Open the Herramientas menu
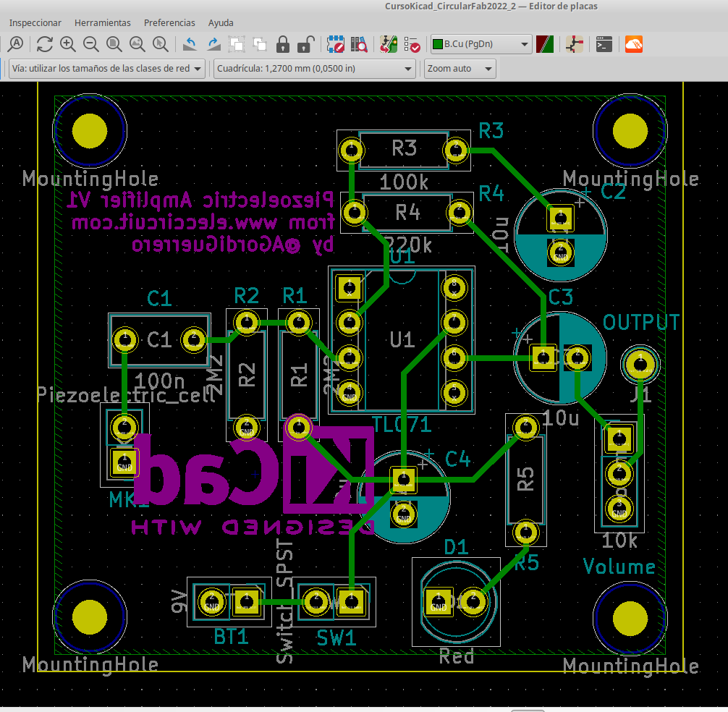728x712 pixels. click(x=103, y=23)
